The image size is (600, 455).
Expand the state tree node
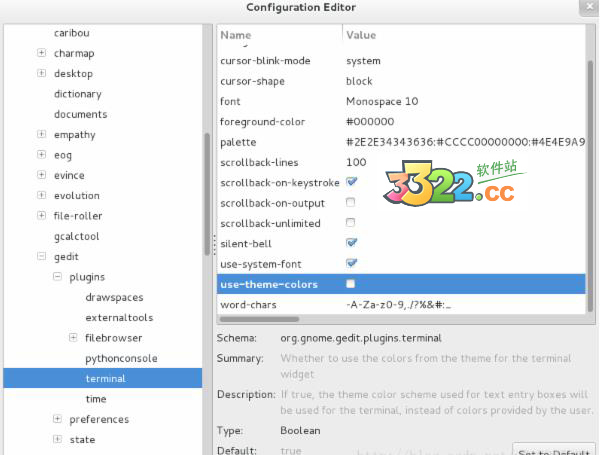tap(57, 439)
